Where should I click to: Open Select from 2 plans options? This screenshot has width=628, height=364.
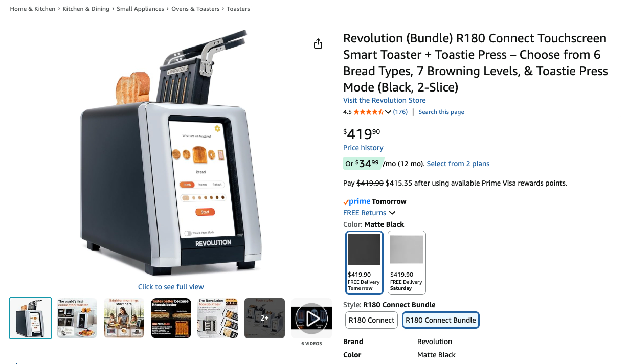tap(458, 164)
